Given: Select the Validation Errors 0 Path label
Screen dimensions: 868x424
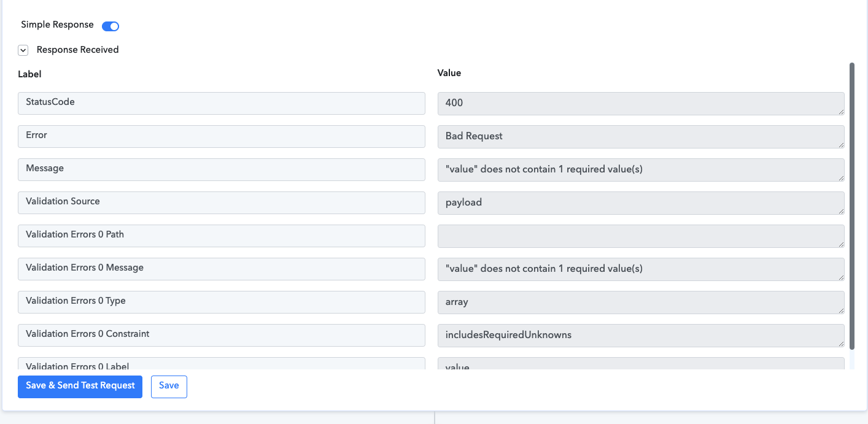Looking at the screenshot, I should [222, 236].
